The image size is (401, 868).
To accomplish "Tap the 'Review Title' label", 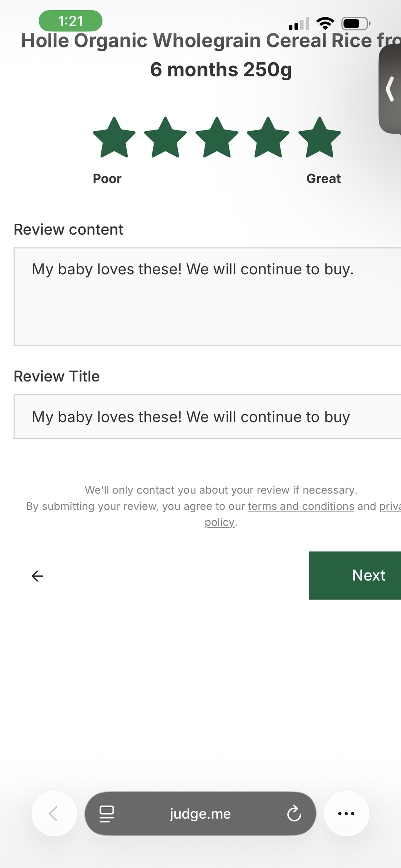I will (x=57, y=376).
